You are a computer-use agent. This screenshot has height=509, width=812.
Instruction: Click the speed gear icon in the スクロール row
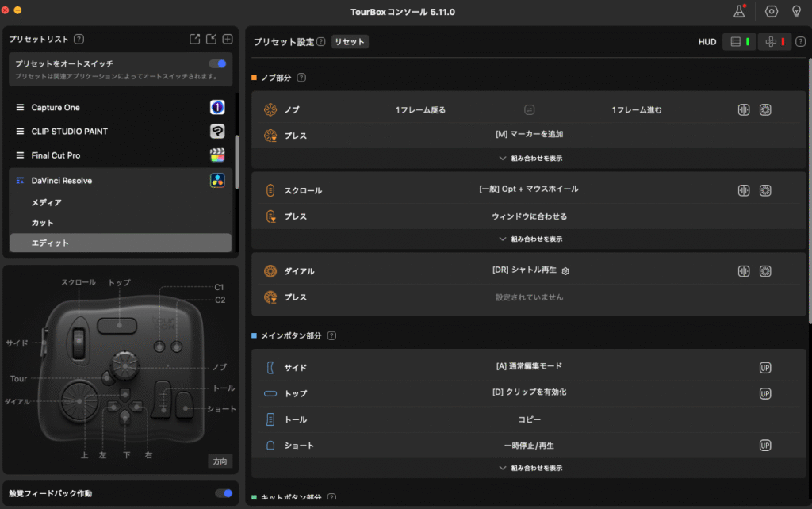point(765,190)
